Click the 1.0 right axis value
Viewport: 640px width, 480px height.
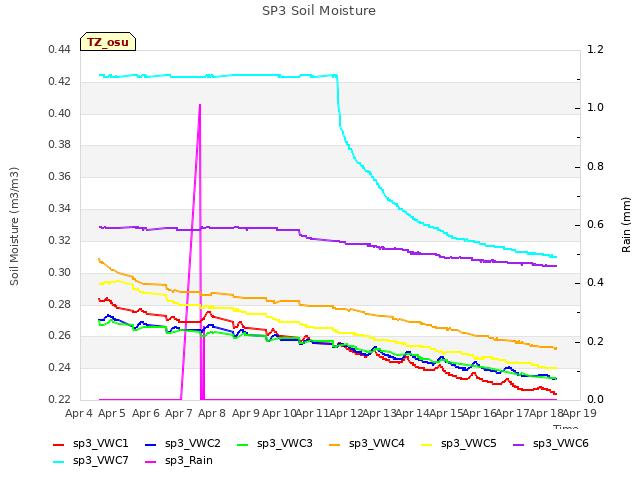(595, 107)
